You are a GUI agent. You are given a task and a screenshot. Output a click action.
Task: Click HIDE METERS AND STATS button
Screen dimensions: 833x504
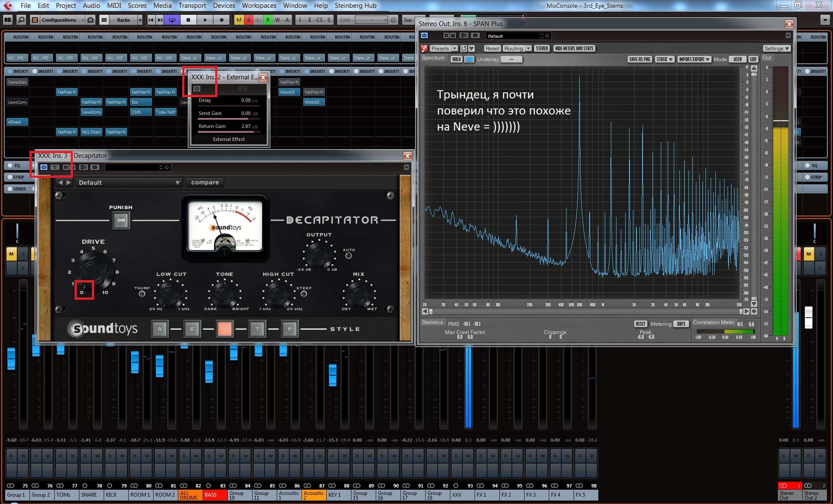click(x=574, y=49)
